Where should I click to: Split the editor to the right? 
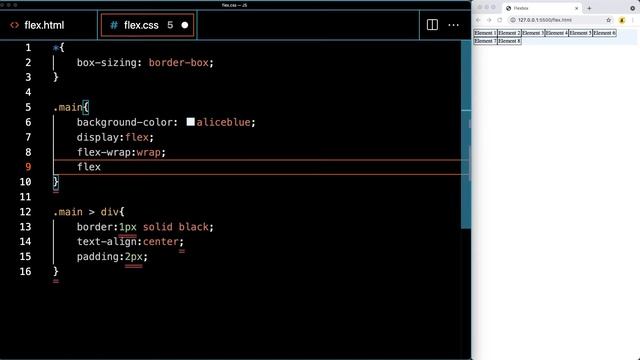coord(432,25)
